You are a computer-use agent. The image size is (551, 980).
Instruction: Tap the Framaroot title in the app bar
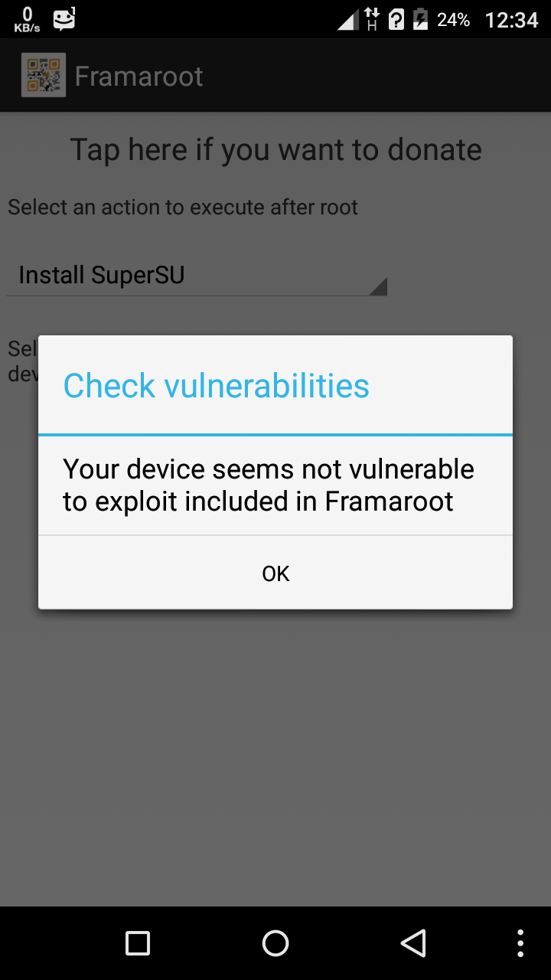pos(139,76)
